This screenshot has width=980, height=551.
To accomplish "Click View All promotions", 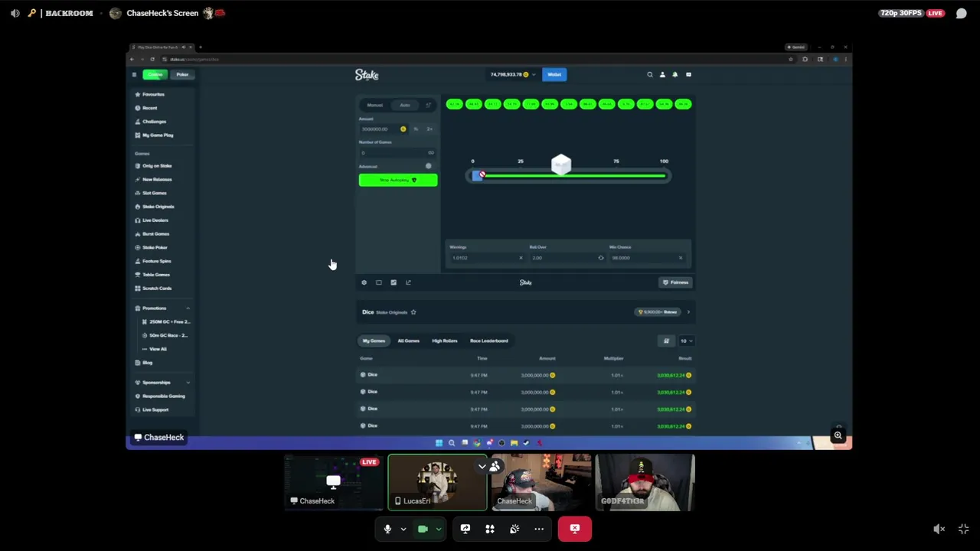I will [157, 349].
